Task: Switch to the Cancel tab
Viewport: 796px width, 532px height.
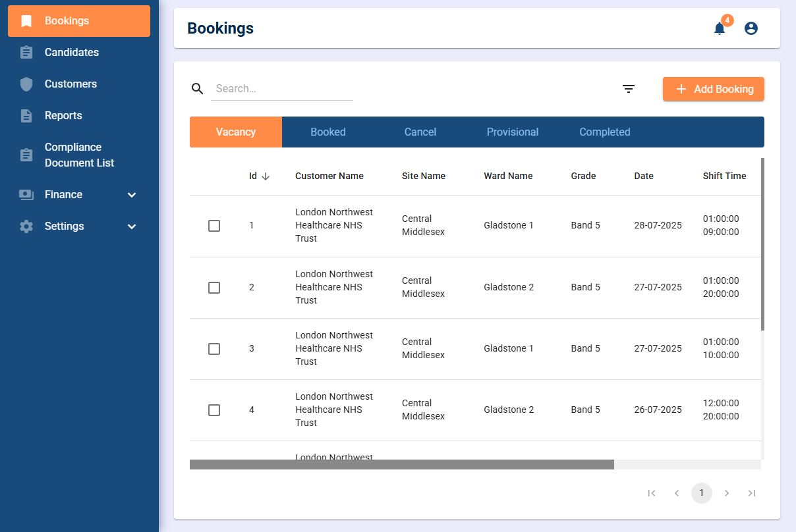Action: coord(420,132)
